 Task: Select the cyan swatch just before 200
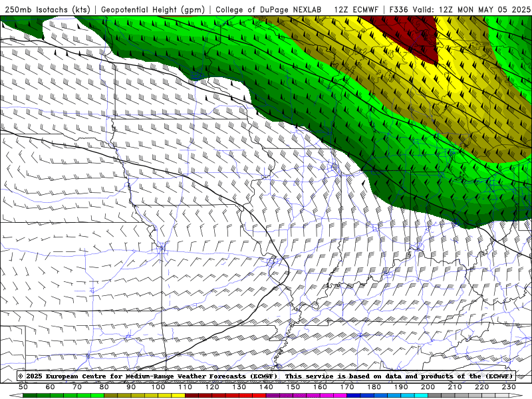pyautogui.click(x=421, y=396)
